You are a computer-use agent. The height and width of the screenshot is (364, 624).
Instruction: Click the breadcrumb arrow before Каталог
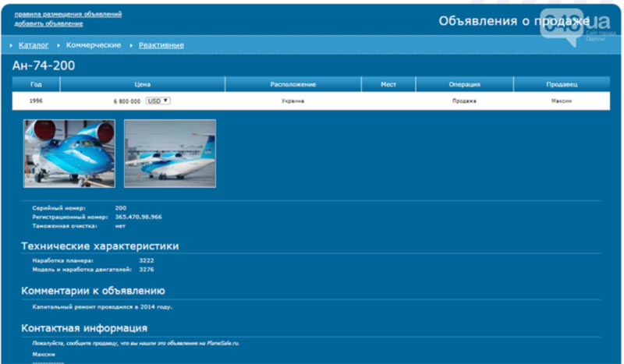11,46
